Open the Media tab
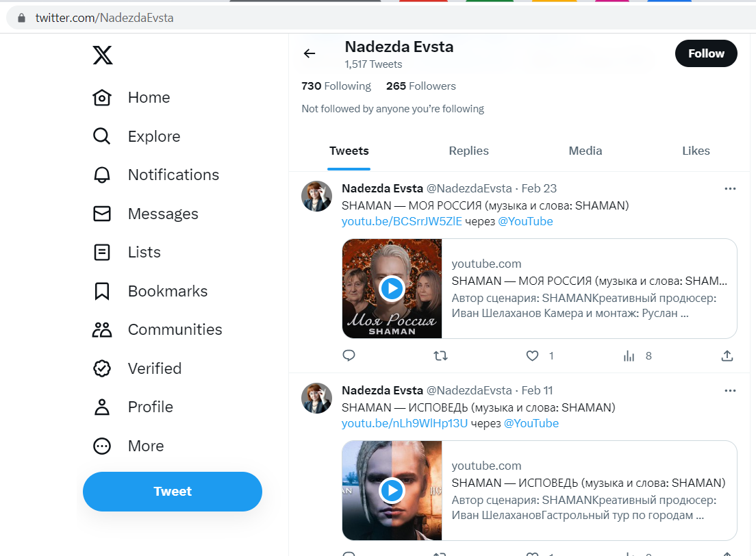Image resolution: width=756 pixels, height=556 pixels. pyautogui.click(x=585, y=151)
